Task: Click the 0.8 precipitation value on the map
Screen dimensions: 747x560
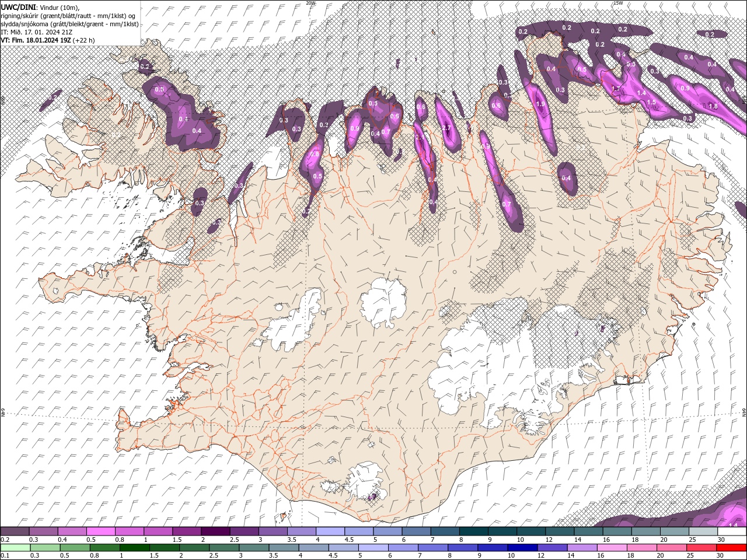Action: [315, 154]
